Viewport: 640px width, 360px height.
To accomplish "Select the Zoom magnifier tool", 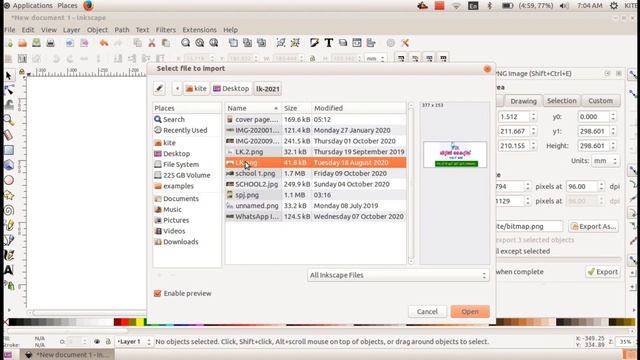I will click(9, 120).
